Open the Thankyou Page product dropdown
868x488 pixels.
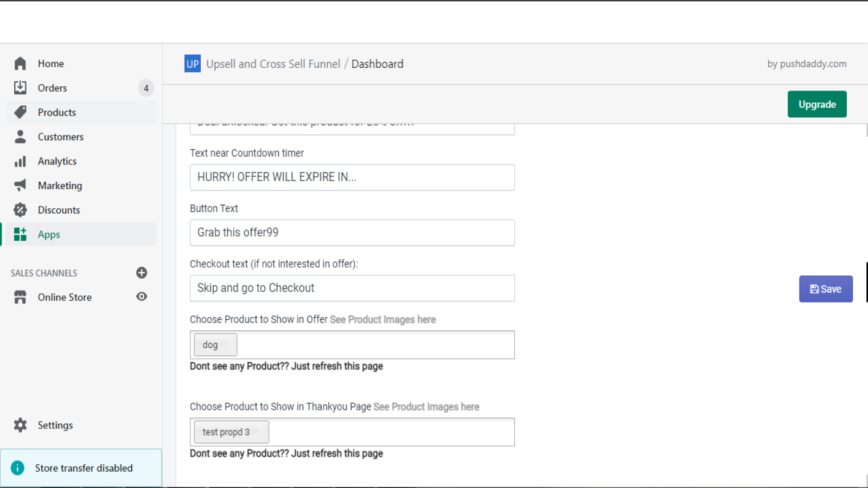click(x=391, y=432)
